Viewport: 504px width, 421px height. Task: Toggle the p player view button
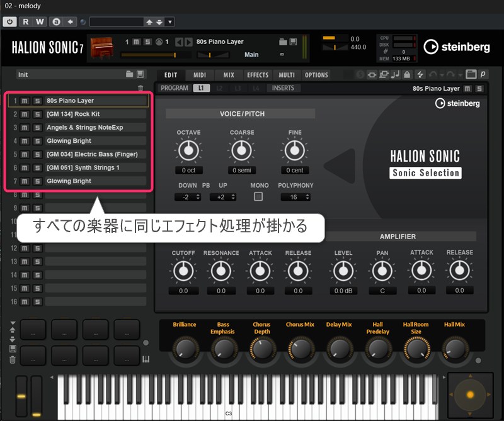(x=483, y=74)
